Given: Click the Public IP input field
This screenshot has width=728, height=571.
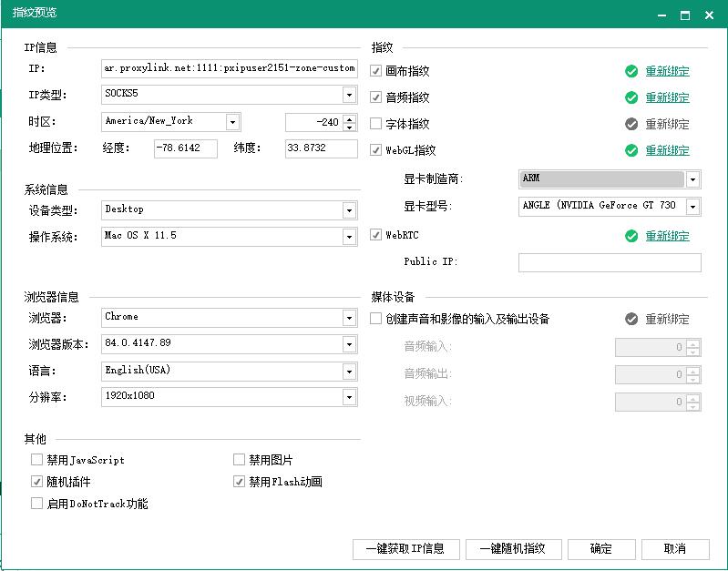Looking at the screenshot, I should click(610, 262).
